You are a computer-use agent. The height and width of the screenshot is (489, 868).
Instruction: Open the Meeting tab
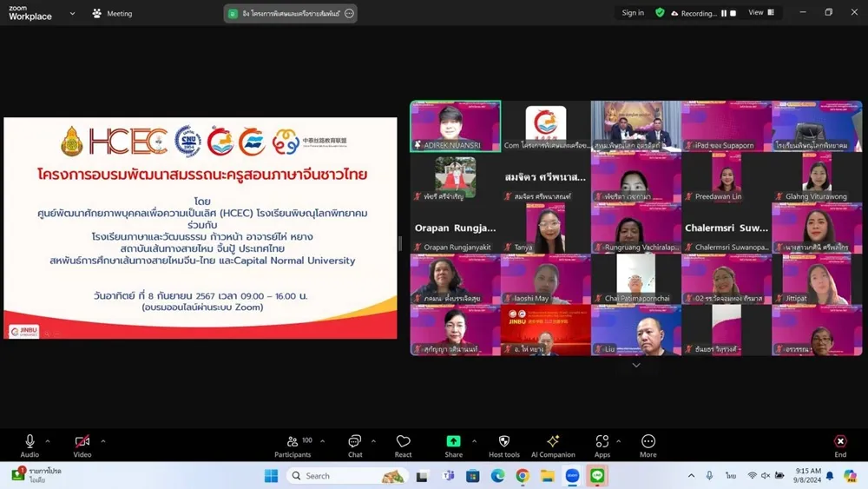click(112, 13)
